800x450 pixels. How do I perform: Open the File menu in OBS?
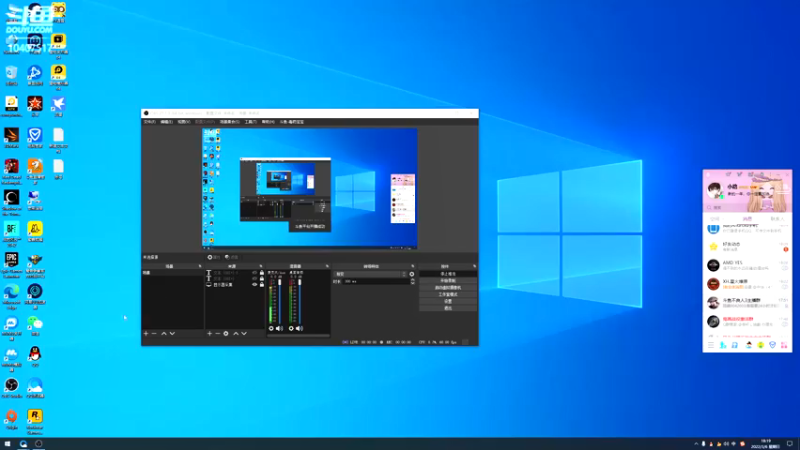coord(149,122)
